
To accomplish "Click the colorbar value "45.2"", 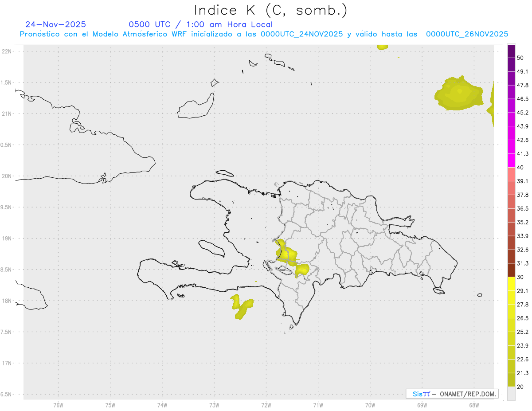I will [523, 113].
